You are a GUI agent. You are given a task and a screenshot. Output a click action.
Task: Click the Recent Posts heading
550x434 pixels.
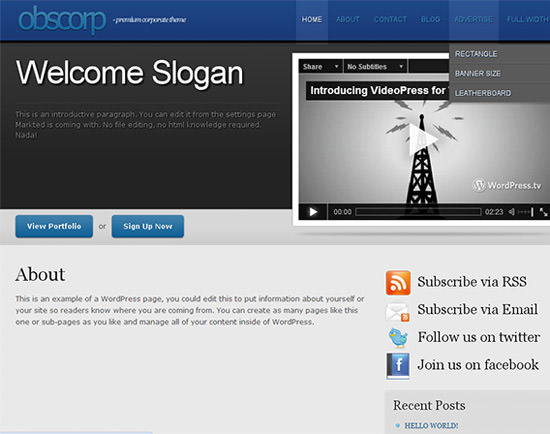[429, 405]
